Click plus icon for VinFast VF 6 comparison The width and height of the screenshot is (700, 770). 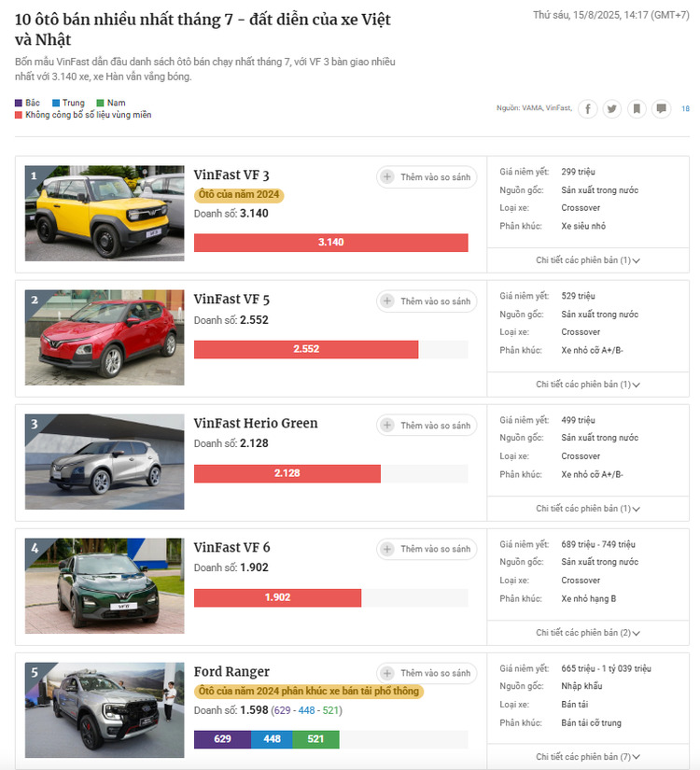pos(387,549)
